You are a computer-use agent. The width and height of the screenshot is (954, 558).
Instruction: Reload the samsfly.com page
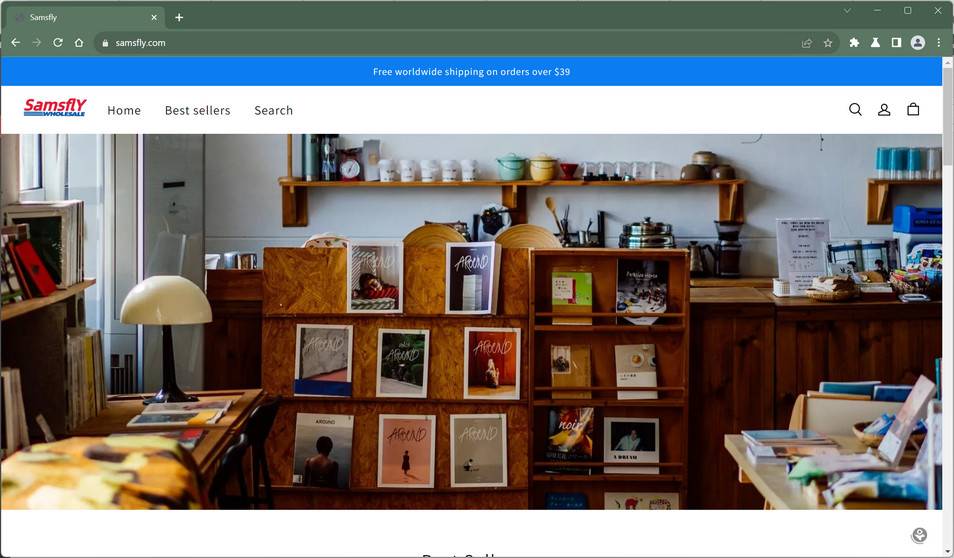[58, 43]
